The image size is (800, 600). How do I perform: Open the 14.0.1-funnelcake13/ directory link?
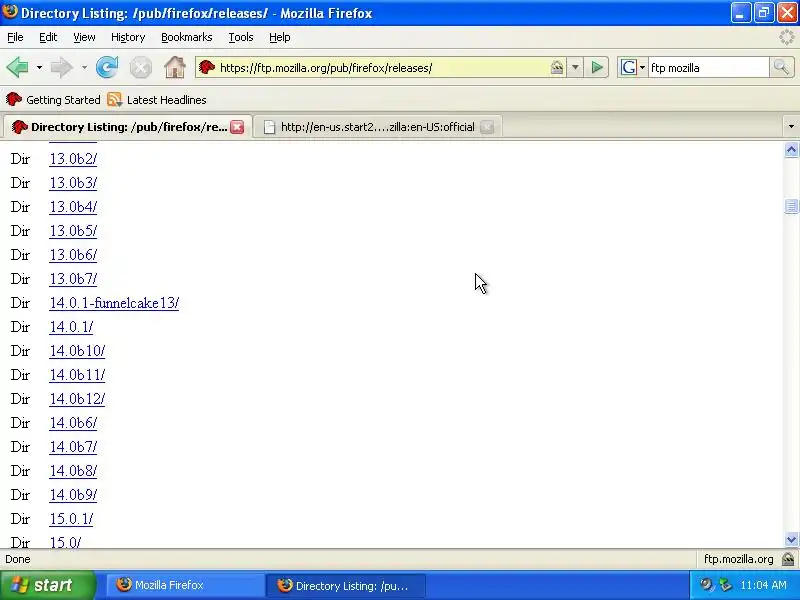[x=114, y=303]
